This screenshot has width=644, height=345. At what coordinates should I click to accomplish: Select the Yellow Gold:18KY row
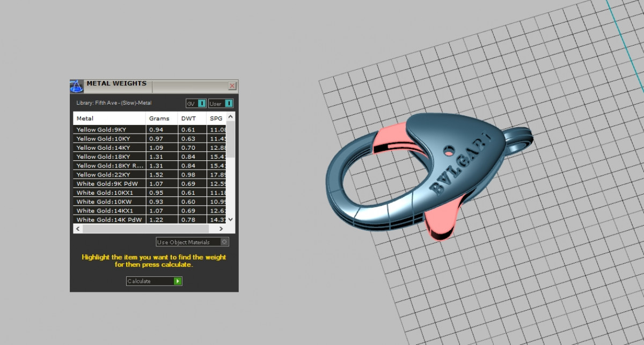[x=150, y=157]
